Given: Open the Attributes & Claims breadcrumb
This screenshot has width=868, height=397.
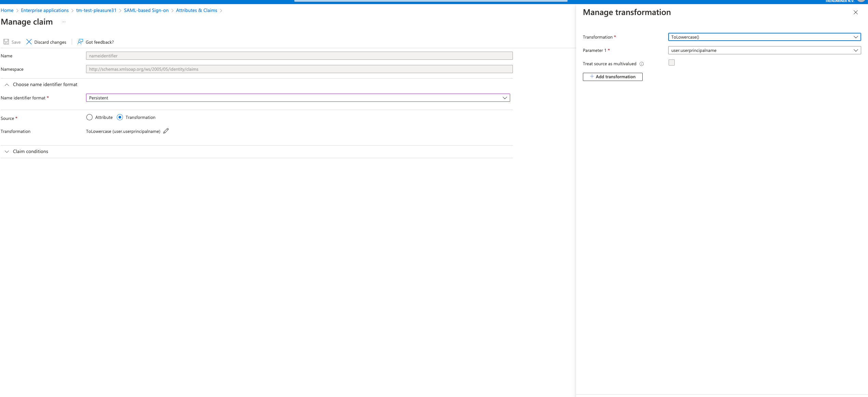Looking at the screenshot, I should [196, 10].
